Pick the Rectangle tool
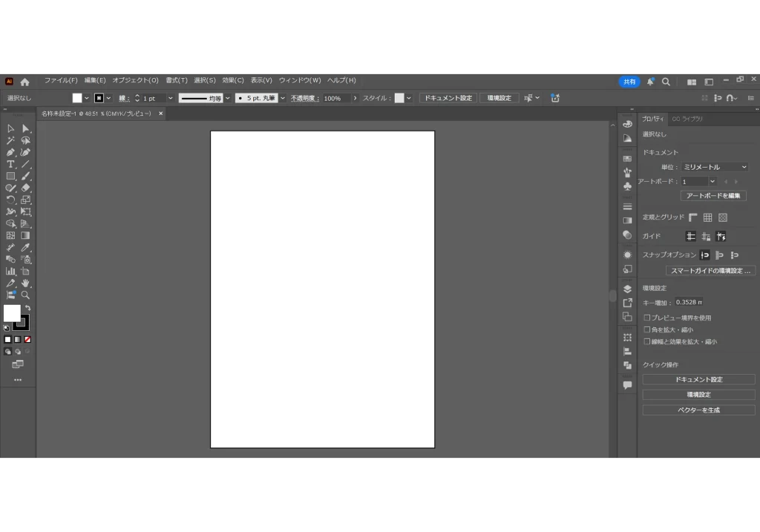Screen dimensions: 760x532 tap(10, 176)
